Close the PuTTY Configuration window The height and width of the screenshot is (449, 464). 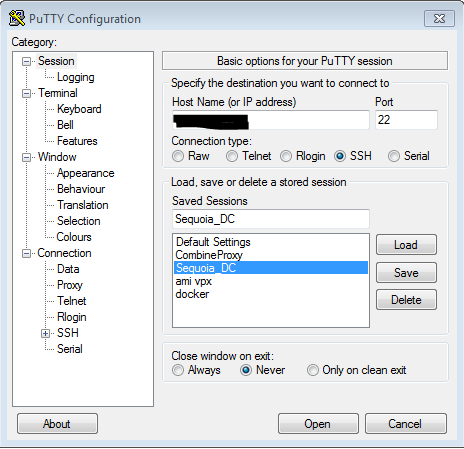click(x=439, y=18)
